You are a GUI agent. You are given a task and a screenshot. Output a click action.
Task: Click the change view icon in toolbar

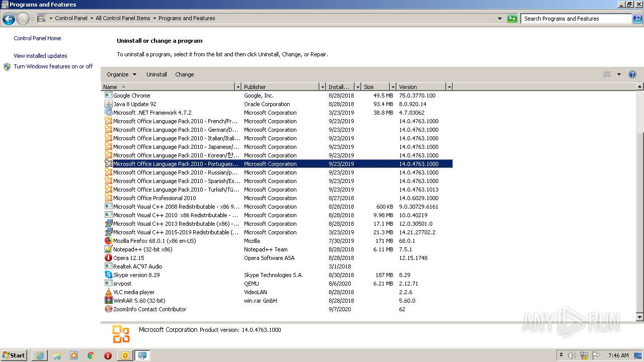(607, 74)
